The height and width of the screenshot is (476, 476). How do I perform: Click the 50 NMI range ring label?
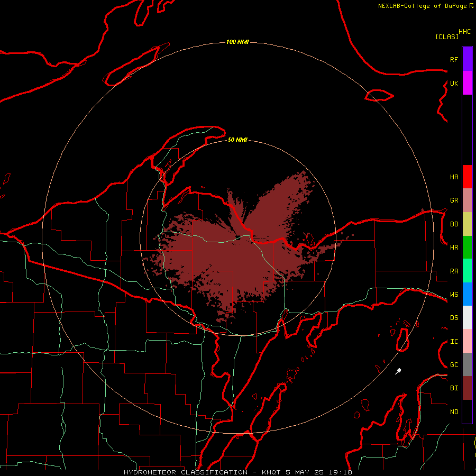click(x=237, y=140)
